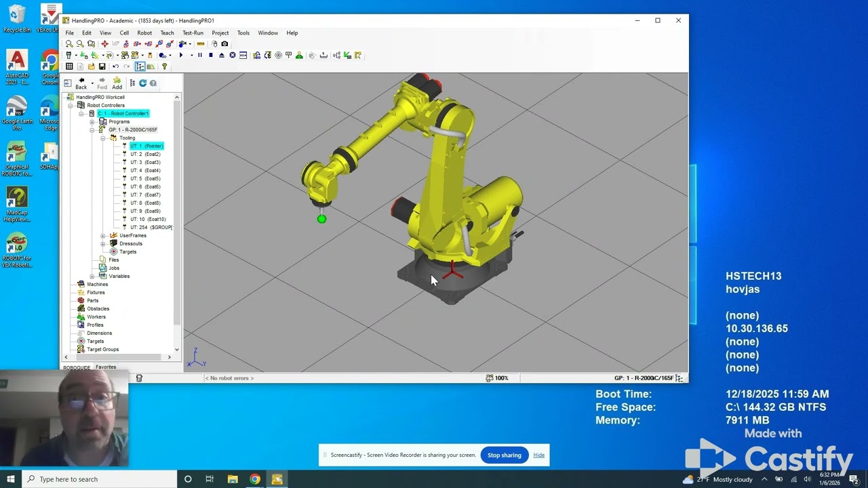
Task: Select UT: 10 (Eoat10) tool item
Action: 148,220
